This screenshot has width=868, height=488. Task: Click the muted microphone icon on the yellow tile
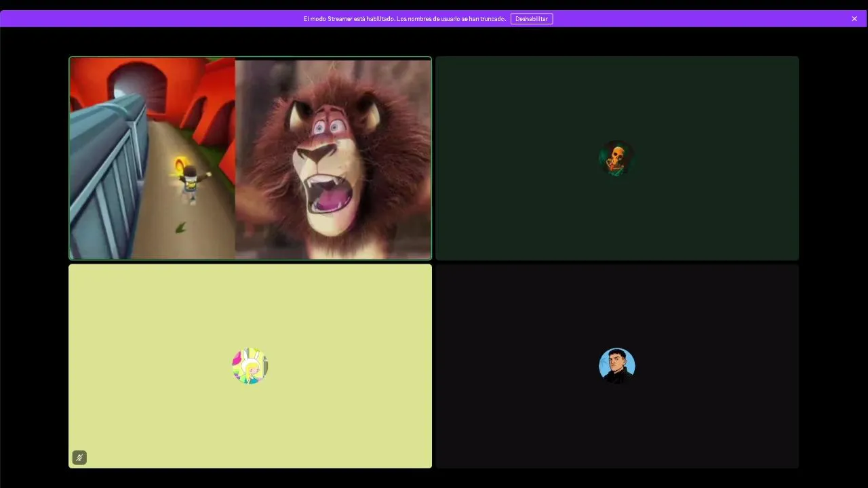[x=79, y=457]
